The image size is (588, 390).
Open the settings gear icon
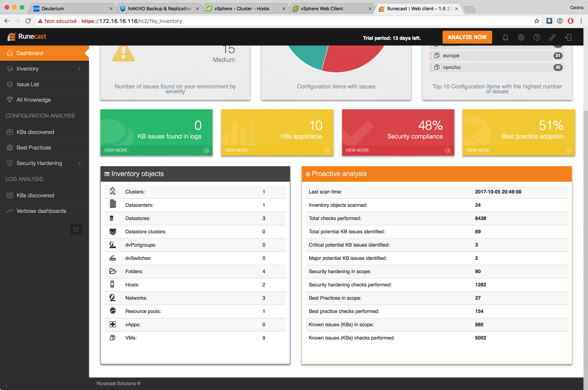pos(521,37)
